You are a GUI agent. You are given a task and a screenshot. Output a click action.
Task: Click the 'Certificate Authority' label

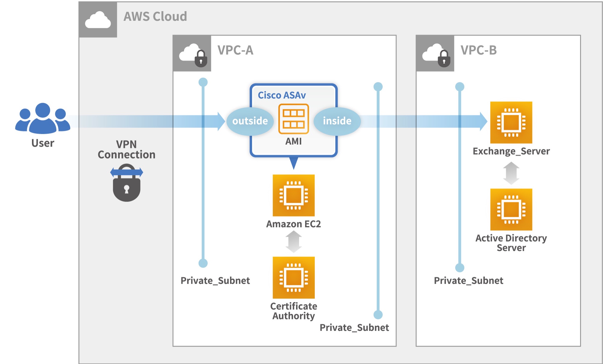[294, 311]
